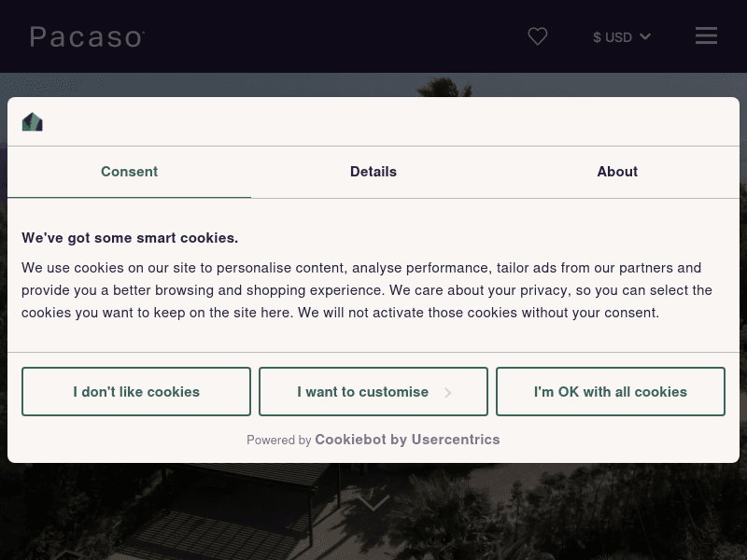
Task: Switch to the Details tab
Action: pos(373,172)
